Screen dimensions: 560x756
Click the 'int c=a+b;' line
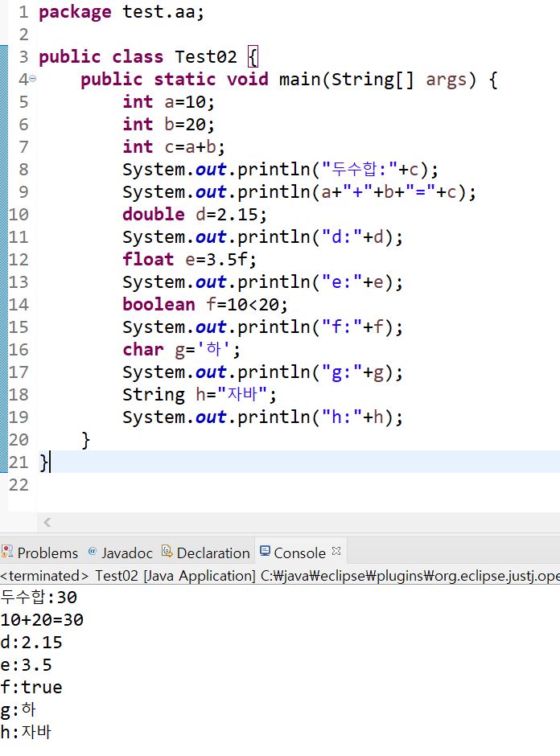click(174, 146)
